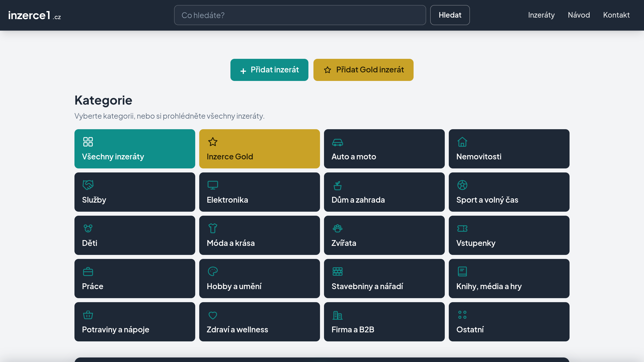Click the house icon for Nemovitosti
Viewport: 644px width, 362px height.
(x=462, y=142)
